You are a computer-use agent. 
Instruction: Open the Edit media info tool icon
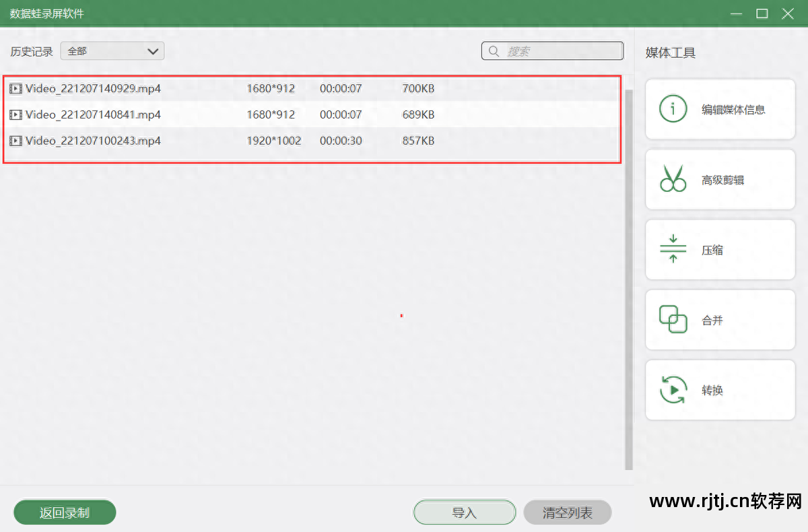(673, 108)
